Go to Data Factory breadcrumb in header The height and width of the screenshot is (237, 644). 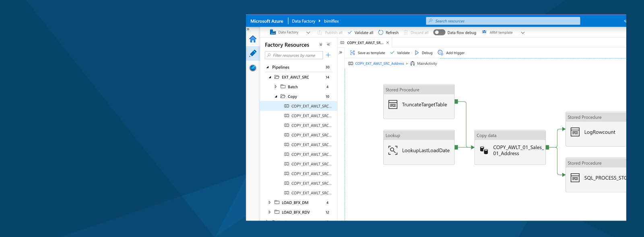(x=303, y=21)
